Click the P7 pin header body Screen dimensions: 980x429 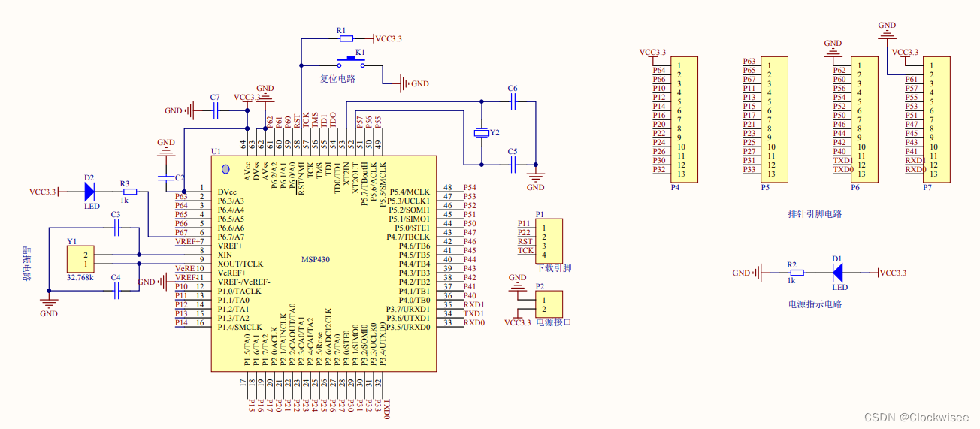pos(938,119)
